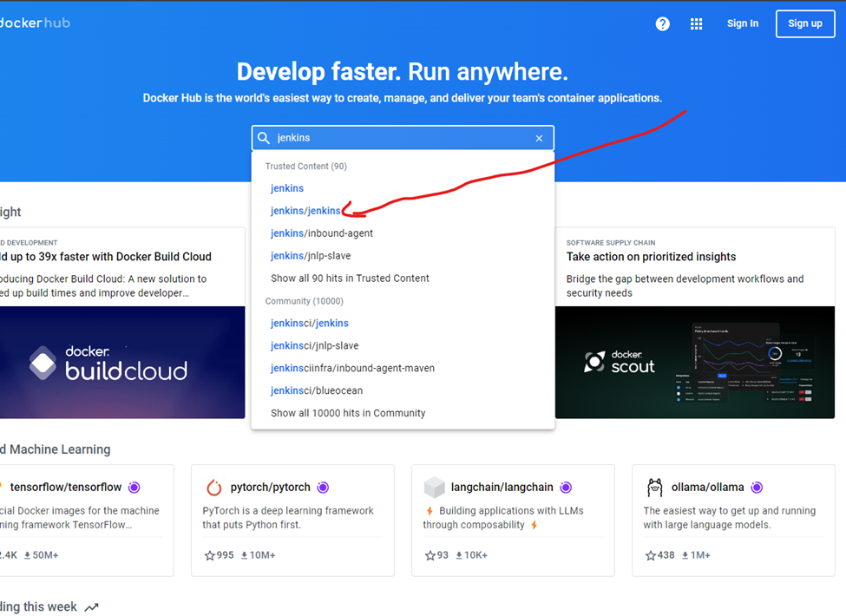846x616 pixels.
Task: Select jenkins/jenkins suggestion
Action: click(x=305, y=211)
